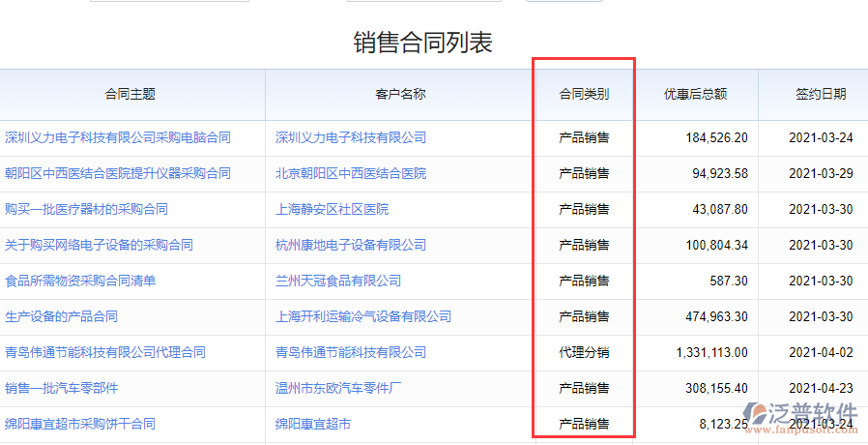The height and width of the screenshot is (445, 868).
Task: Select signing date 2021-03-29
Action: tap(821, 173)
